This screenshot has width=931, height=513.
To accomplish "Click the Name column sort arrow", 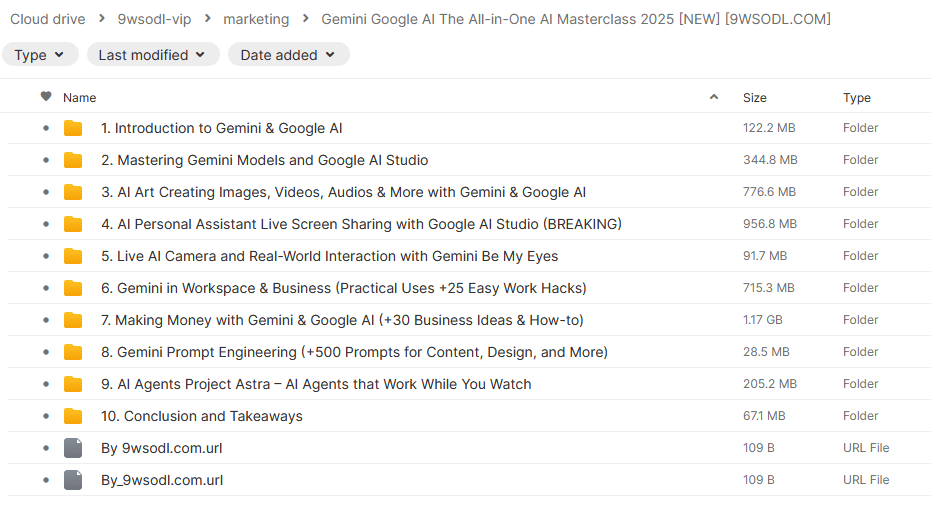I will [713, 98].
